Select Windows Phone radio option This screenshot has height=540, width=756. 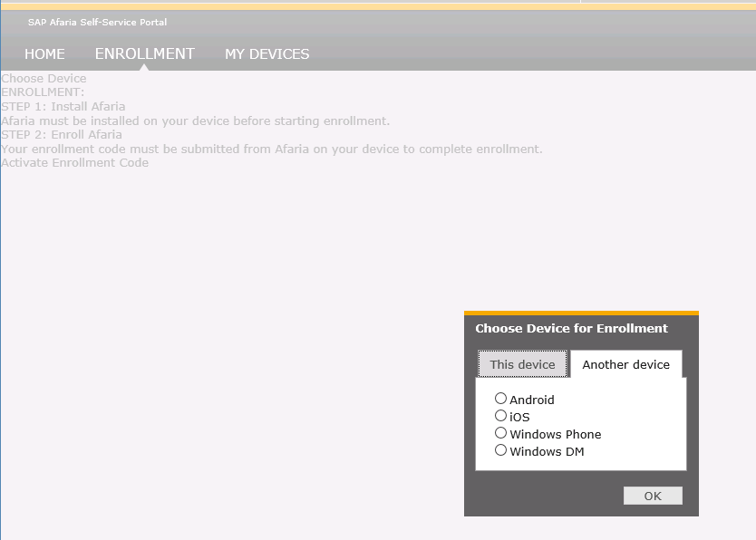(x=501, y=433)
